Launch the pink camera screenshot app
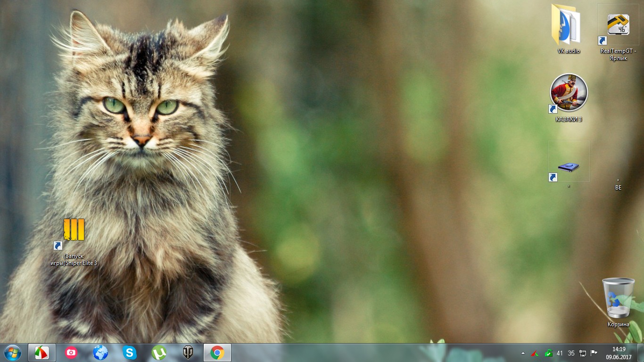 (71, 353)
